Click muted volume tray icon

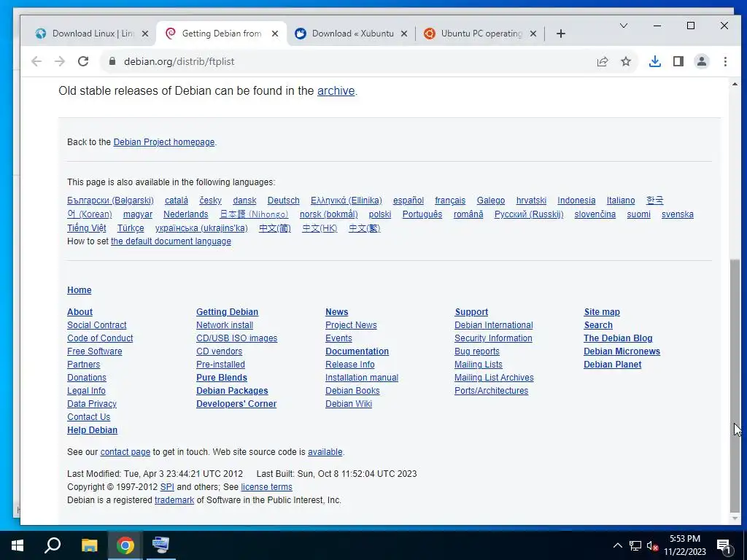[652, 545]
